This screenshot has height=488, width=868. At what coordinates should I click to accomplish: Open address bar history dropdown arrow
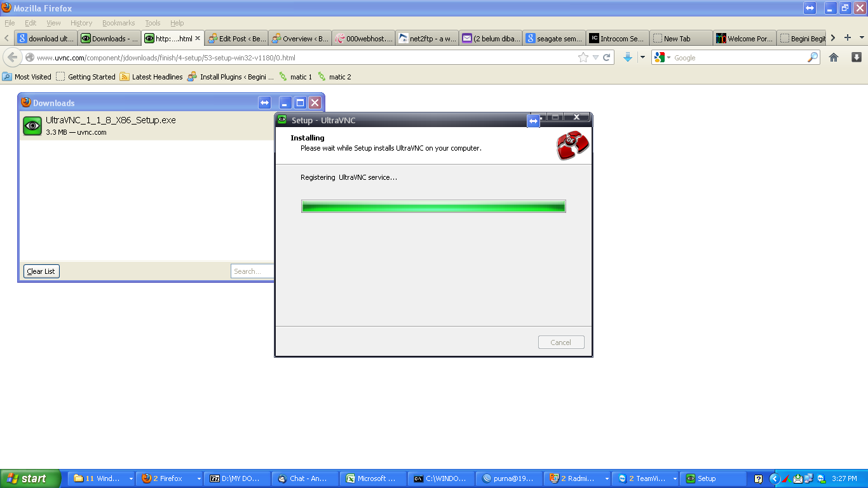tap(595, 57)
